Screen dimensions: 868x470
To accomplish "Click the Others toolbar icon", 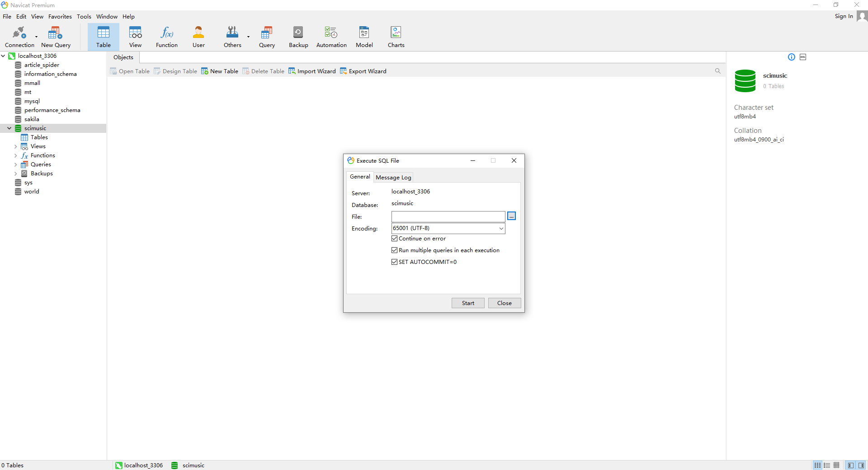I will pos(232,37).
